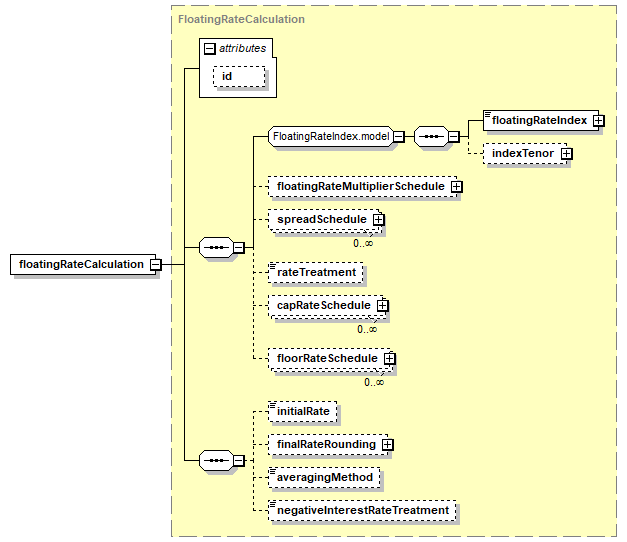Image resolution: width=627 pixels, height=542 pixels.
Task: Expand the capRateSchedule element
Action: pyautogui.click(x=383, y=306)
